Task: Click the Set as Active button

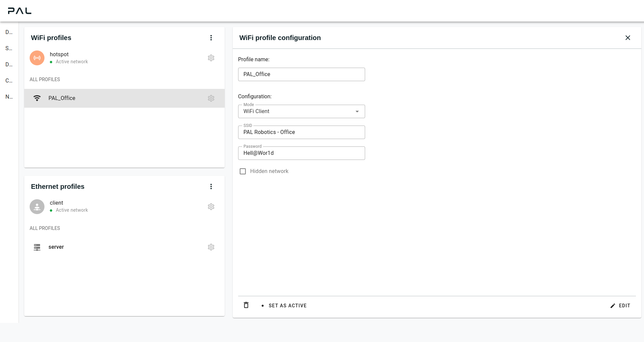Action: point(284,306)
